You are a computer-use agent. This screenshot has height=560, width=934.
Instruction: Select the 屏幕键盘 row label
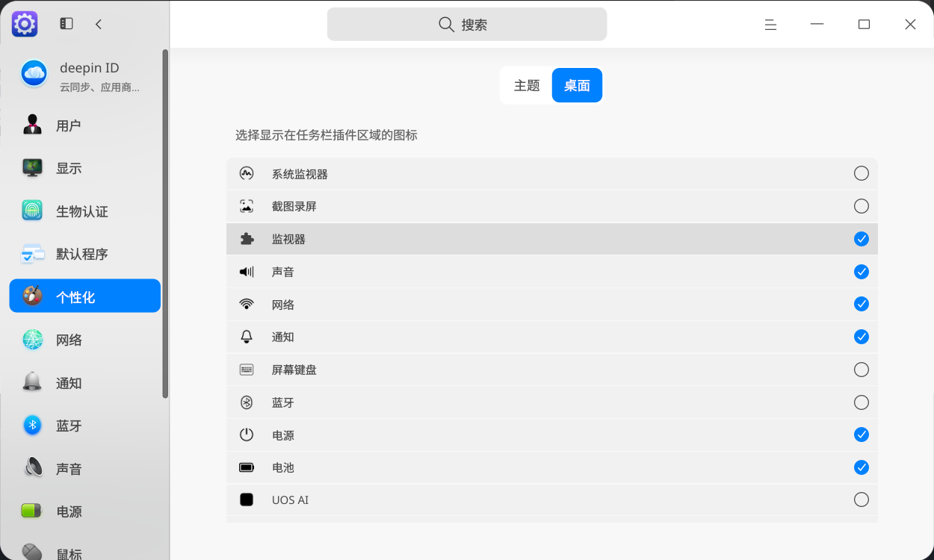tap(294, 370)
